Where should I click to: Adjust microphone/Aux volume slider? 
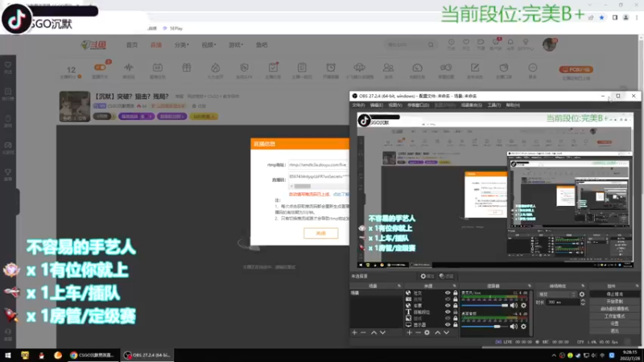coord(485,306)
